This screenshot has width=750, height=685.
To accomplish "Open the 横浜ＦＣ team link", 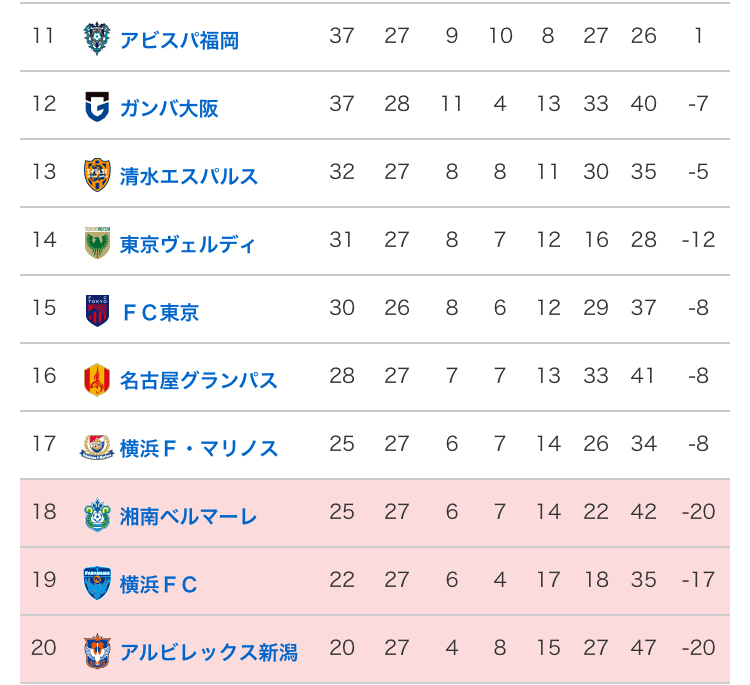I will pyautogui.click(x=159, y=584).
